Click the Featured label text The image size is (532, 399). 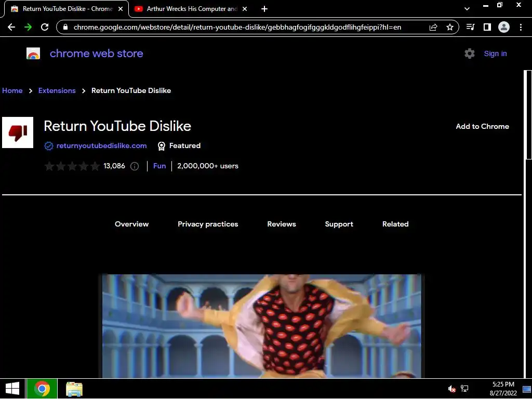tap(185, 145)
